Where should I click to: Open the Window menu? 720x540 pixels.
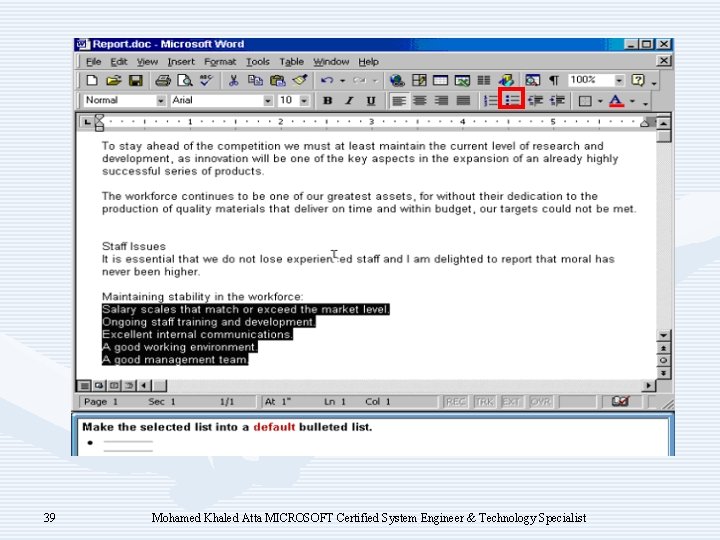click(331, 62)
